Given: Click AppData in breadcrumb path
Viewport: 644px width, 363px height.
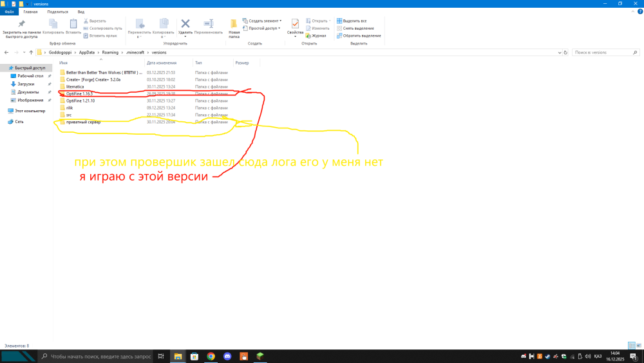Looking at the screenshot, I should point(87,53).
